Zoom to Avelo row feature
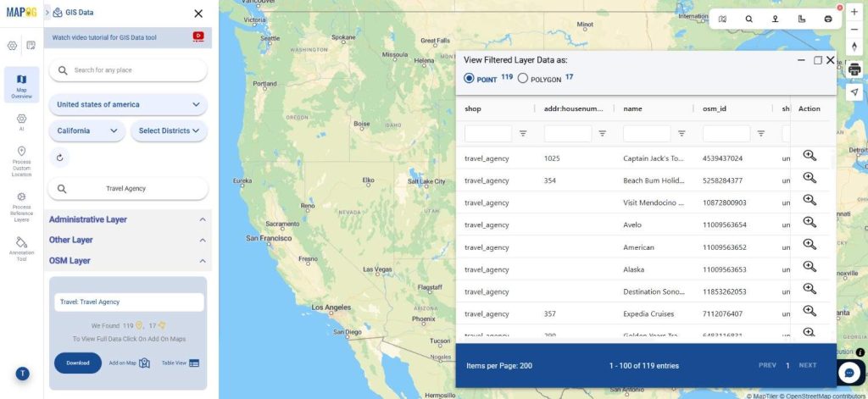Screen dimensions: 868x399 click(810, 222)
